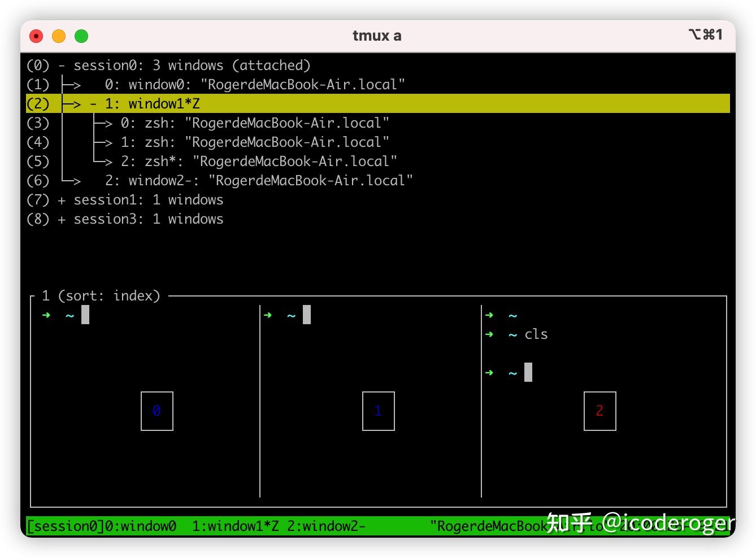The width and height of the screenshot is (756, 558).
Task: Click the ⌥⌘1 shortcut indicator in title bar
Action: [x=706, y=35]
